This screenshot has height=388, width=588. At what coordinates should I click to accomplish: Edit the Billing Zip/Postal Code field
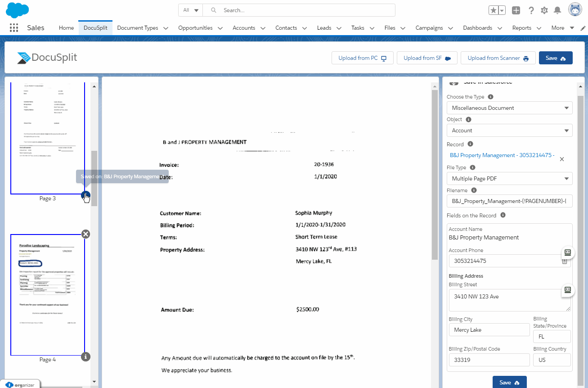[x=489, y=360]
